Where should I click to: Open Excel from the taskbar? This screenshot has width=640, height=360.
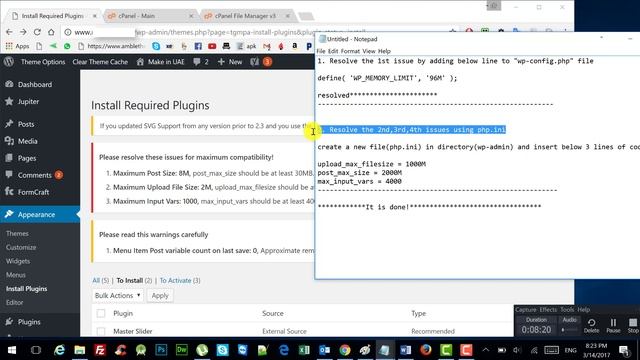point(304,350)
